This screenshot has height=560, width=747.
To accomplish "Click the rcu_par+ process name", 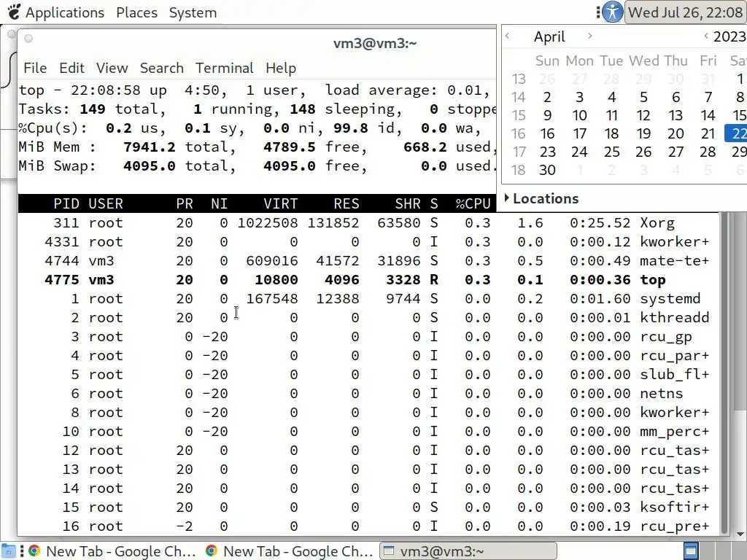I will pos(675,356).
